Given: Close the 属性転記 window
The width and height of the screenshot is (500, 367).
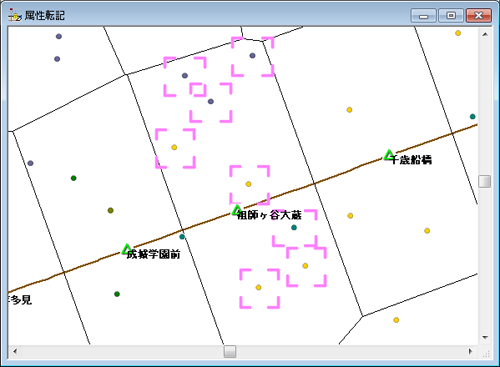Looking at the screenshot, I should tap(479, 16).
